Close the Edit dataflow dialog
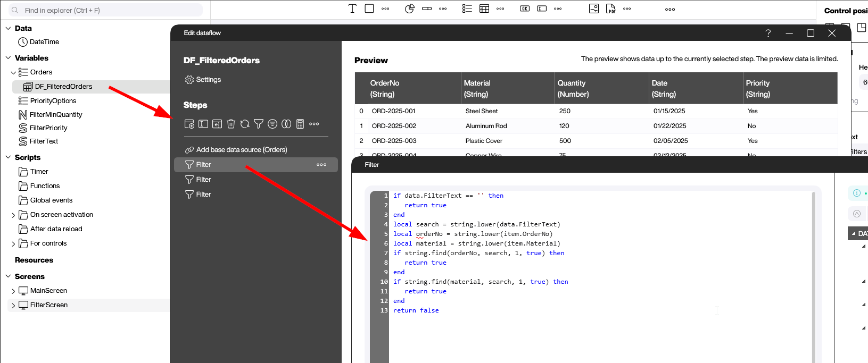The width and height of the screenshot is (868, 363). pyautogui.click(x=832, y=33)
